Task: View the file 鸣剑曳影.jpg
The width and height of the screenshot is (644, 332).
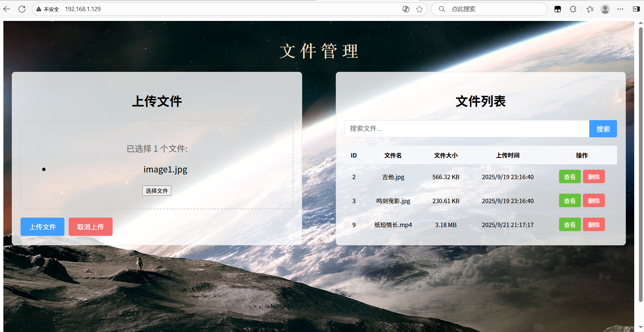Action: (570, 201)
